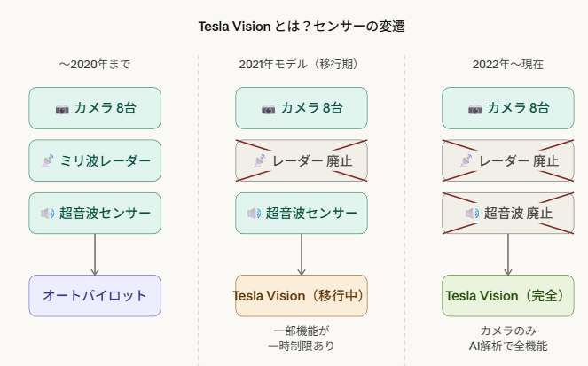
Task: Click the caption 一部機能が一時制限あり
Action: pos(301,338)
